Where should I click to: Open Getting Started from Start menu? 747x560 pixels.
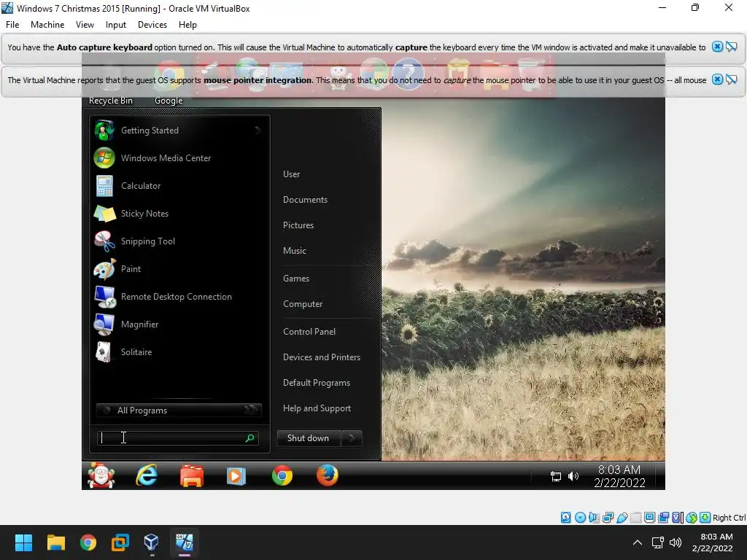[x=179, y=131]
